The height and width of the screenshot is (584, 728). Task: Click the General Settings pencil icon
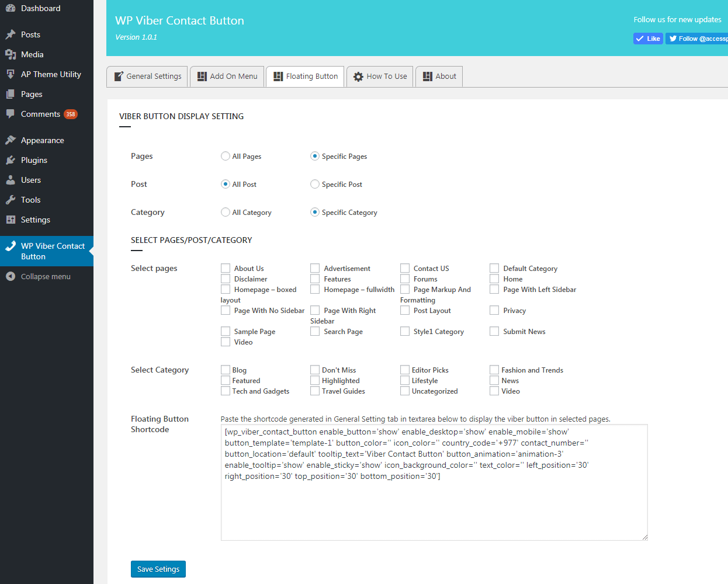click(x=119, y=77)
